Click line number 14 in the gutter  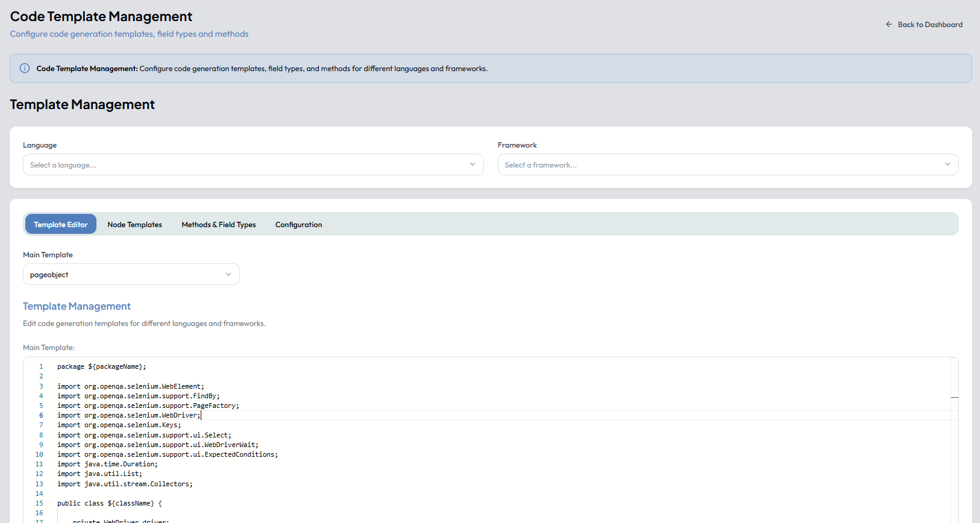pos(39,493)
